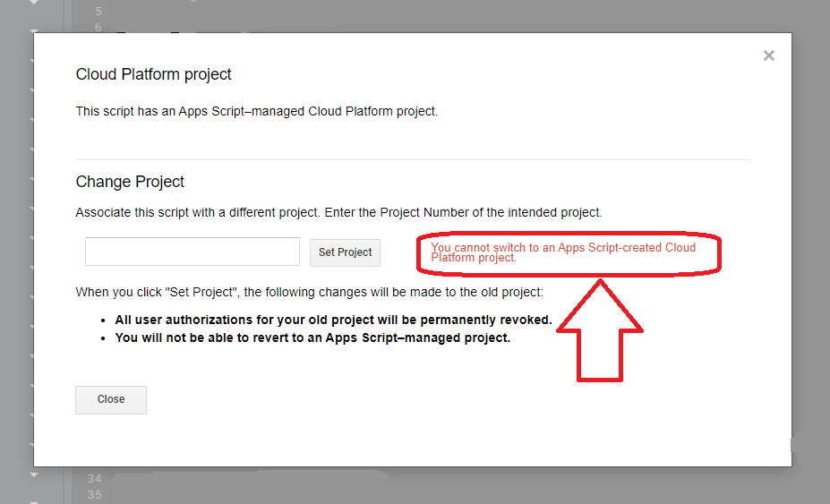
Task: Click the "When you click Set Project" sentence
Action: click(309, 293)
